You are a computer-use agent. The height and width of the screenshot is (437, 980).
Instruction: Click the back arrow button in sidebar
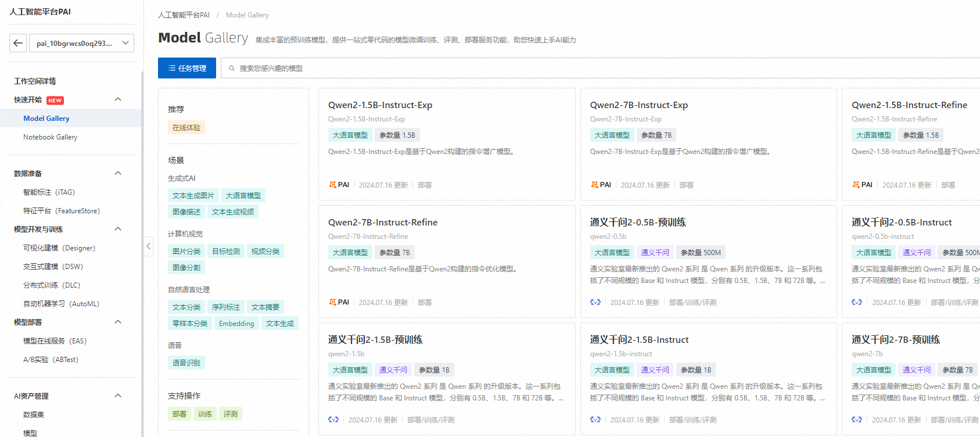pos(18,43)
